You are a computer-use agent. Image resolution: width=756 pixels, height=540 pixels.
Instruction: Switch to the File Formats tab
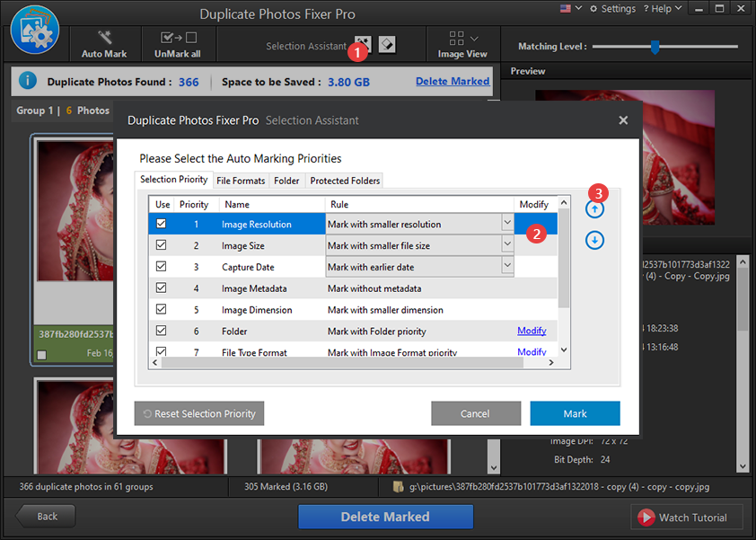coord(241,181)
